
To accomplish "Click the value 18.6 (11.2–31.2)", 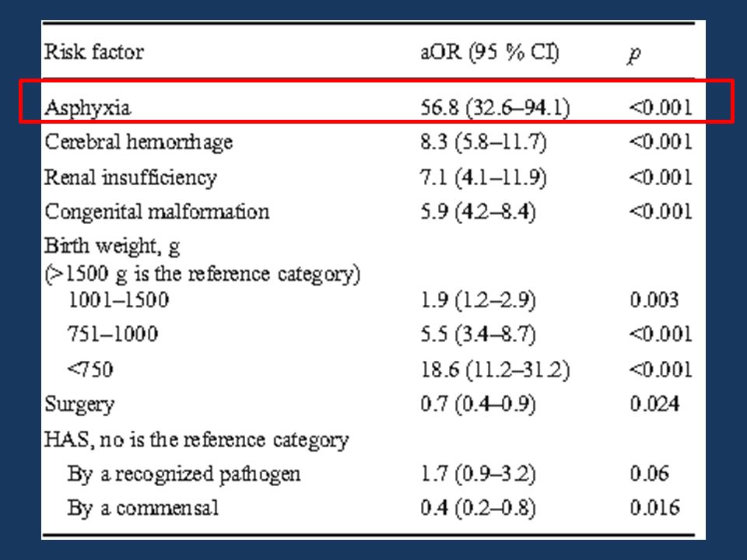I will tap(495, 369).
